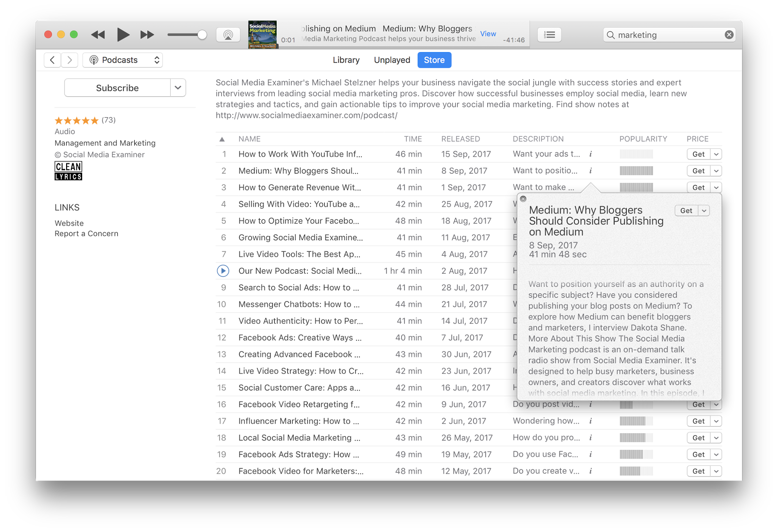Expand the Subscribe options arrow
Screen dimensions: 778x532
[178, 88]
